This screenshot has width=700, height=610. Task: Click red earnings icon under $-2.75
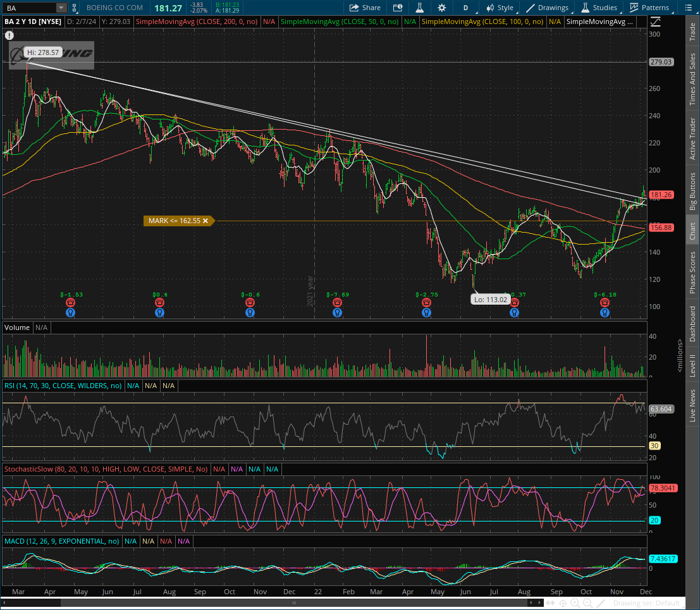pyautogui.click(x=426, y=303)
